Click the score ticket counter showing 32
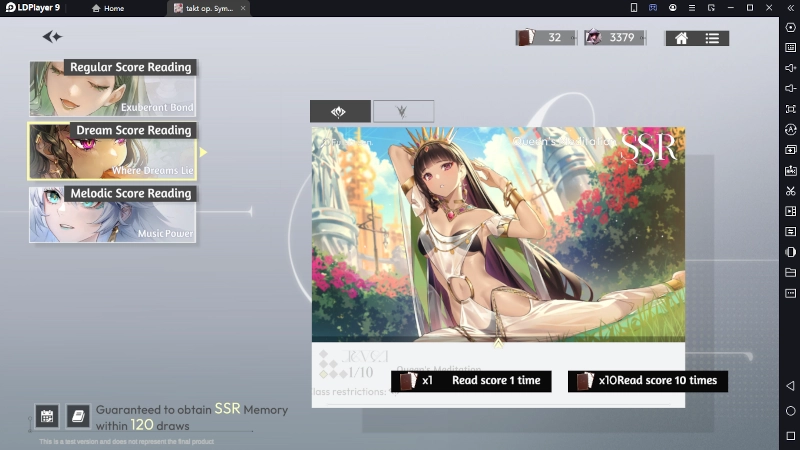Viewport: 800px width, 450px height. (x=545, y=38)
